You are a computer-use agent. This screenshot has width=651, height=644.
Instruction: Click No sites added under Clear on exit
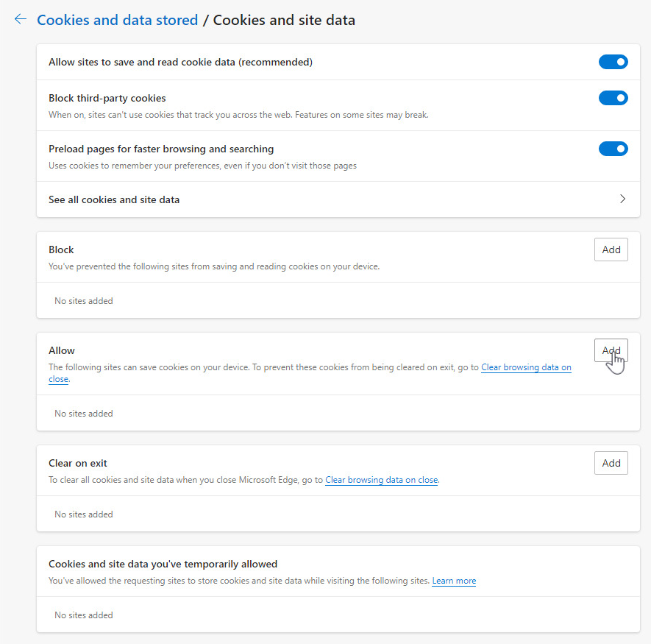(x=84, y=514)
